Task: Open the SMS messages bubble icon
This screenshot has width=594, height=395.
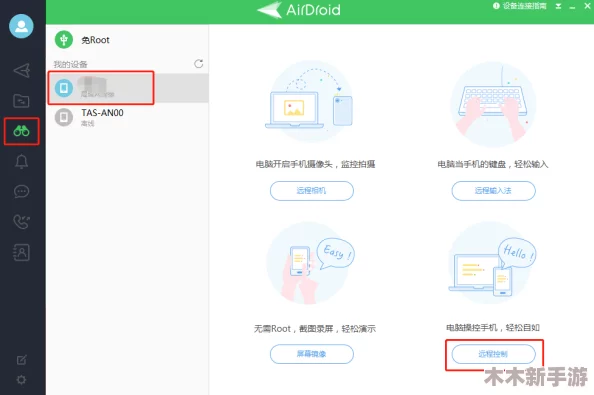Action: tap(21, 192)
